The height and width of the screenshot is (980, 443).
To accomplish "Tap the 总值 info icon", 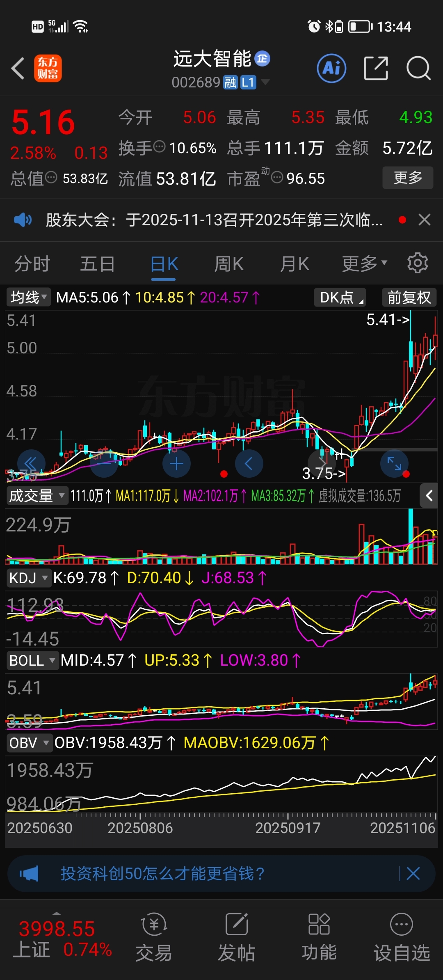I will point(51,177).
